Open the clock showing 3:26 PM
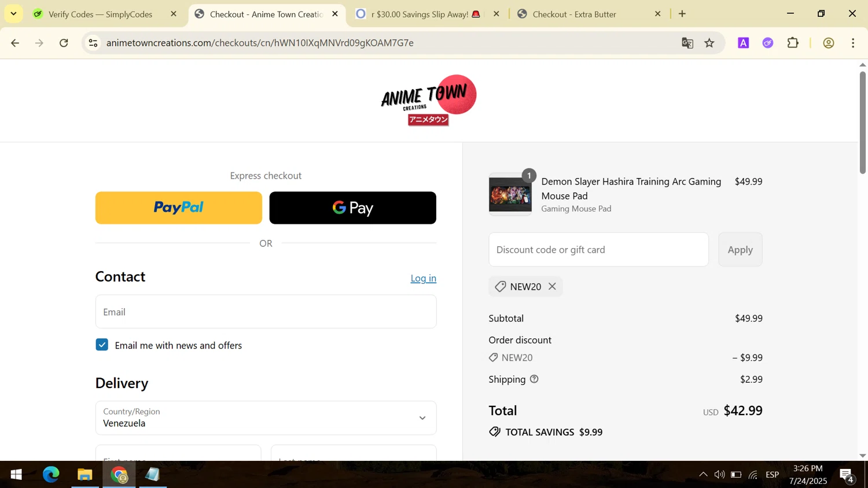The width and height of the screenshot is (868, 488). tap(808, 475)
